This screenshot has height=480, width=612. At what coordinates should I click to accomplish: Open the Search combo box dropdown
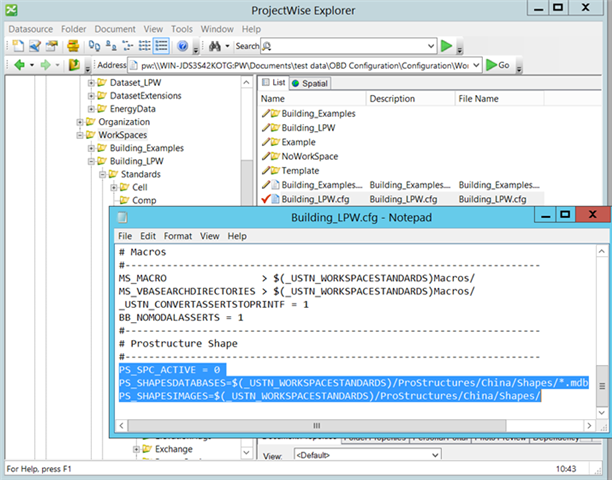431,46
